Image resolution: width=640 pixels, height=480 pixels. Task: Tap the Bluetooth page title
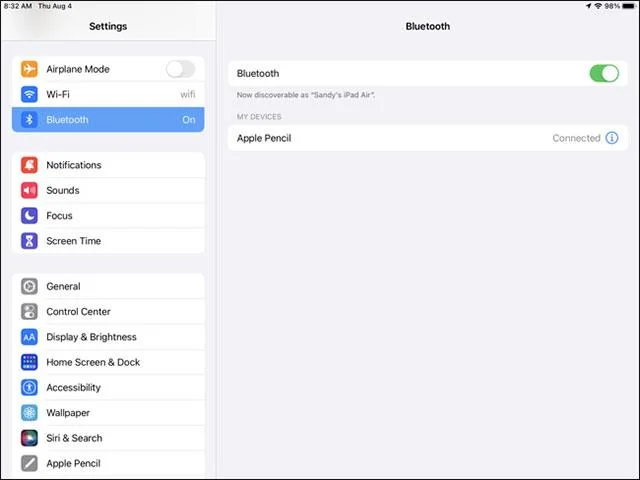click(x=428, y=26)
